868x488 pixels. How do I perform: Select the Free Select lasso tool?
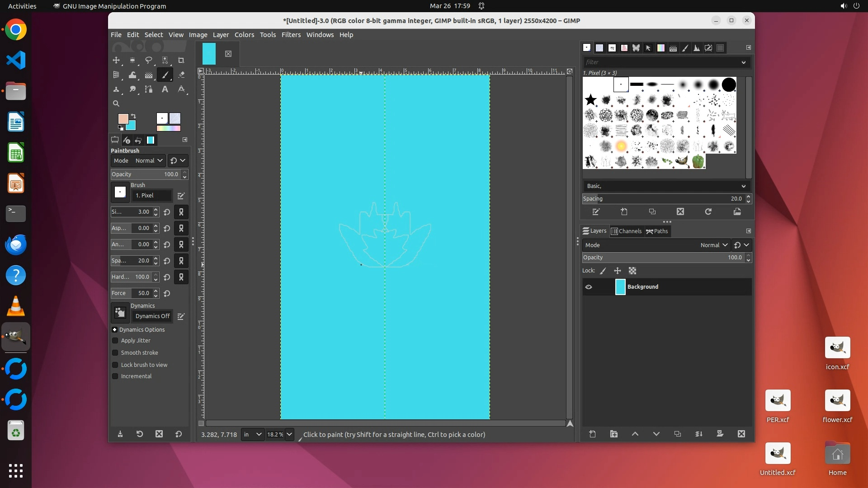click(x=149, y=60)
